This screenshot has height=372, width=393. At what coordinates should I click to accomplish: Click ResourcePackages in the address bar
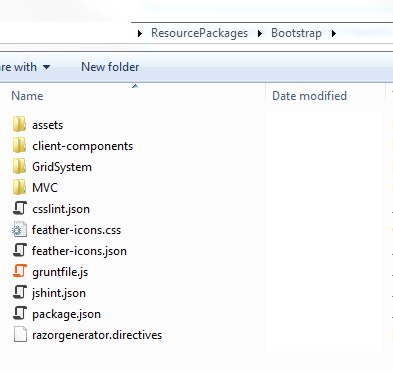(199, 33)
